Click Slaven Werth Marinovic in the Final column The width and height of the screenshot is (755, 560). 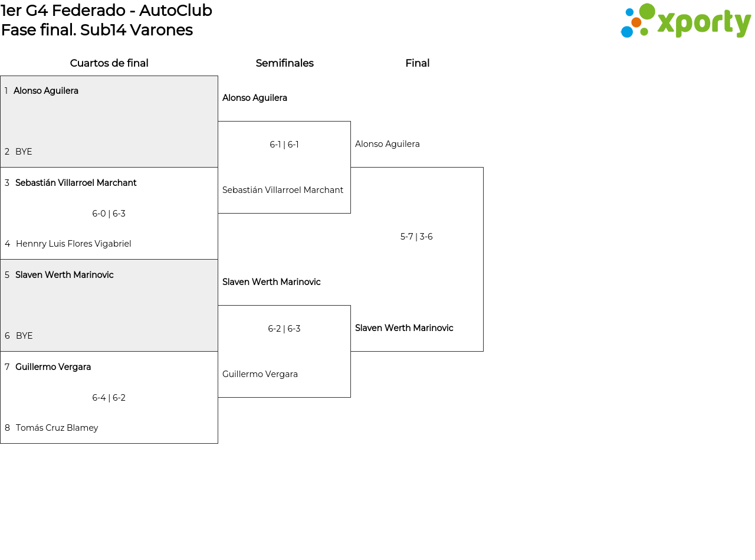click(x=404, y=328)
